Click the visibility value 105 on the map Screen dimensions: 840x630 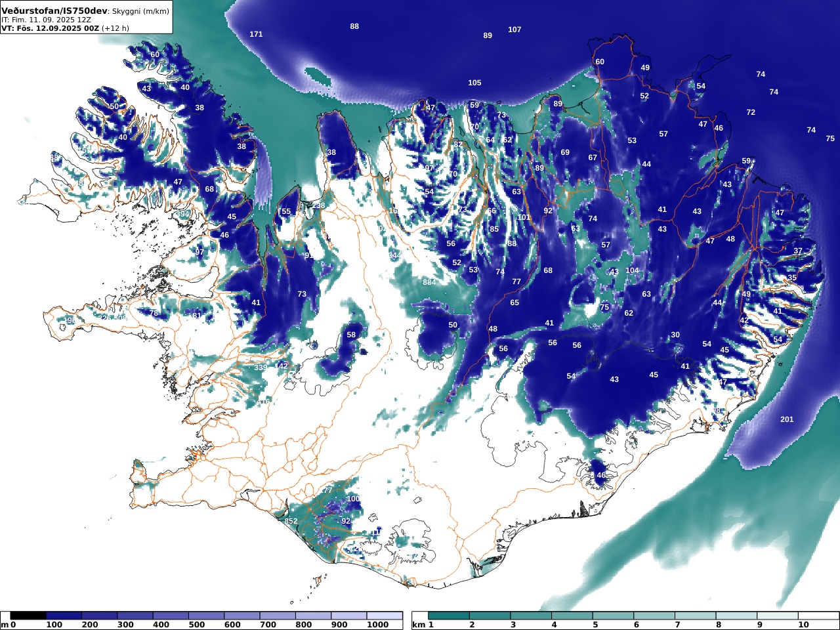pos(474,83)
